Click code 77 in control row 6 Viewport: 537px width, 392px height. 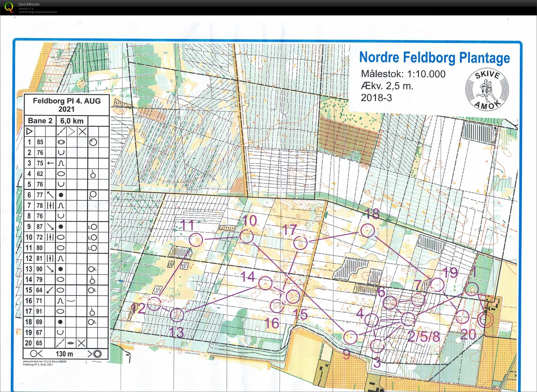[x=40, y=195]
